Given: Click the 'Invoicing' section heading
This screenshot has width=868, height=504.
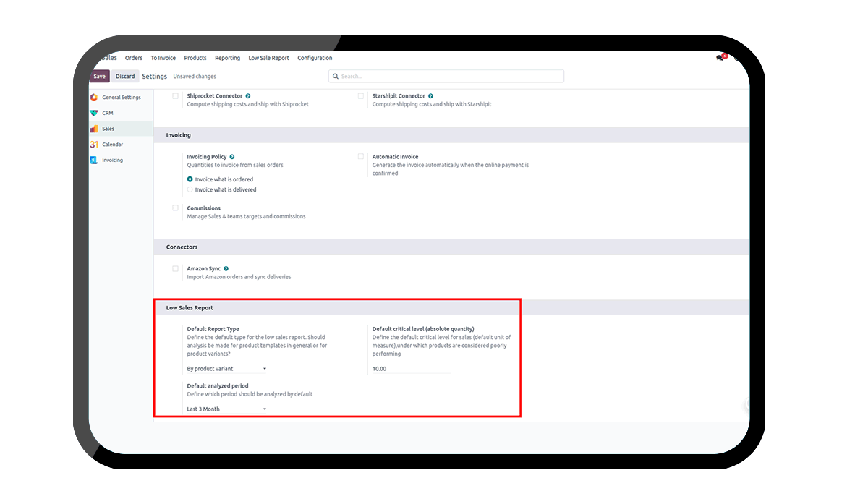Looking at the screenshot, I should (179, 135).
